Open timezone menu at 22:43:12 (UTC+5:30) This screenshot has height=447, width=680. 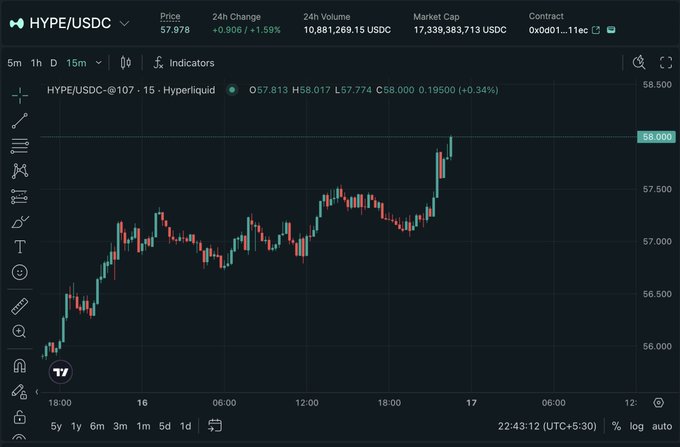point(547,426)
